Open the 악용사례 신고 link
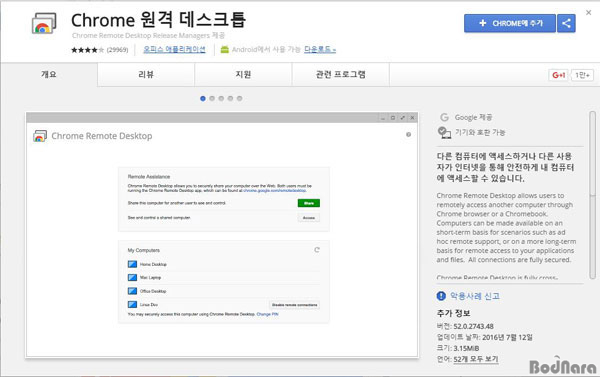 474,296
